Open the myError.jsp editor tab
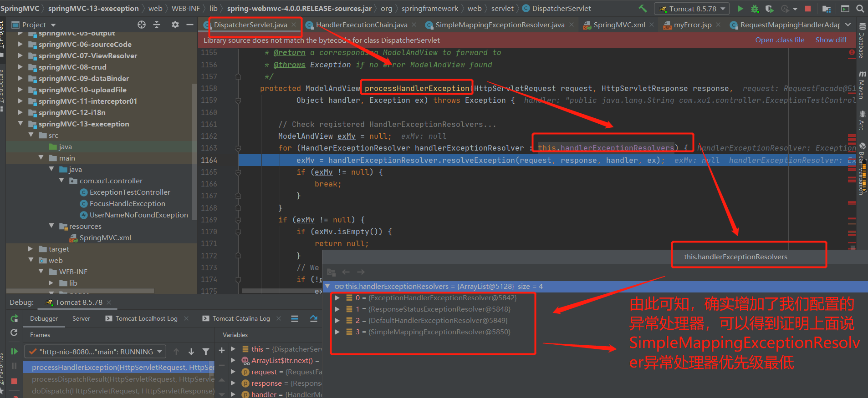The width and height of the screenshot is (868, 398). [x=693, y=25]
